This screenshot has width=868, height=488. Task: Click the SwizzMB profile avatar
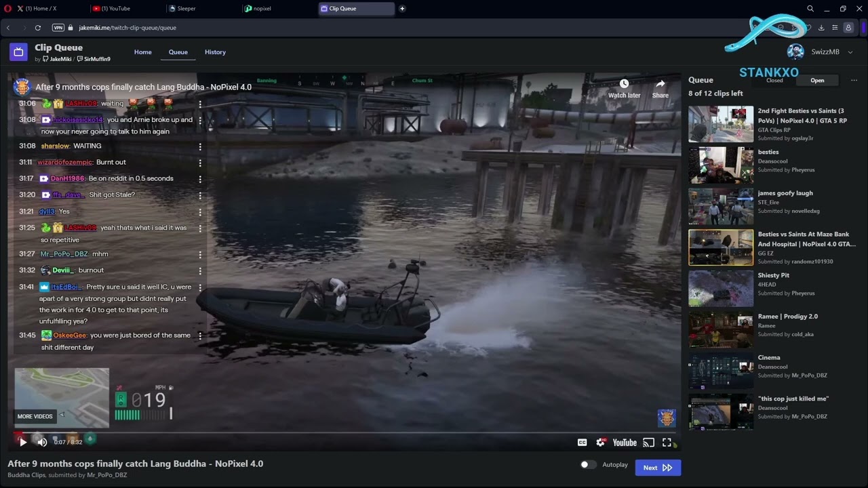point(795,52)
